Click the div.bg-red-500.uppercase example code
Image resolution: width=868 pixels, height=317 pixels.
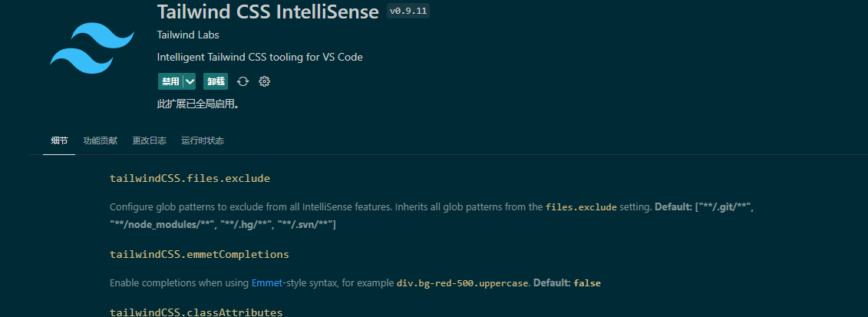pyautogui.click(x=463, y=283)
